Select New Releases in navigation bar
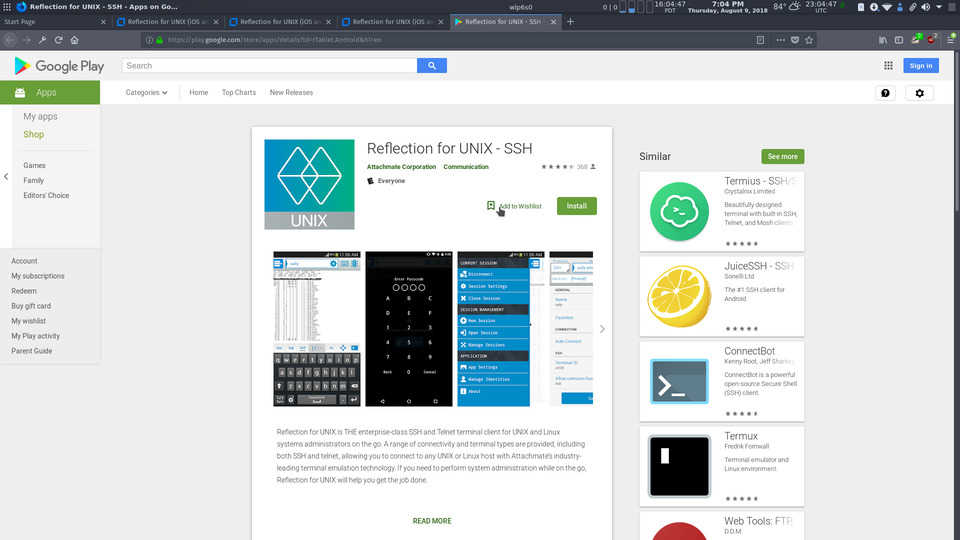This screenshot has width=960, height=540. click(291, 92)
